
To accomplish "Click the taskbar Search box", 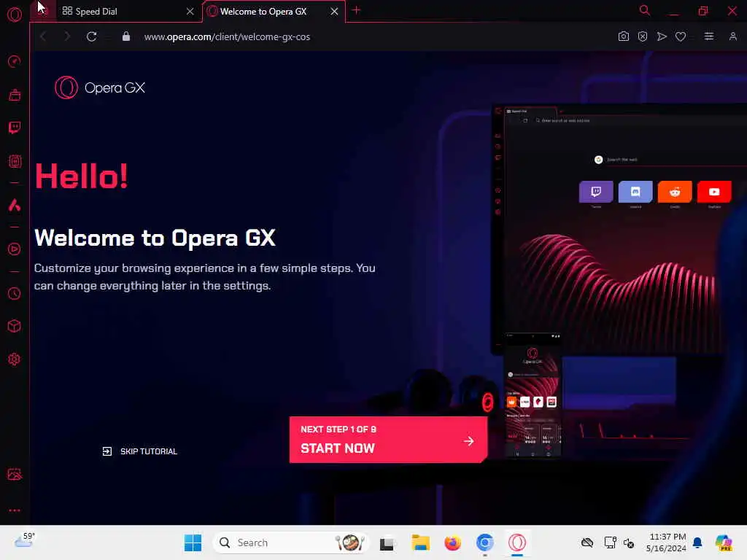I will 290,542.
